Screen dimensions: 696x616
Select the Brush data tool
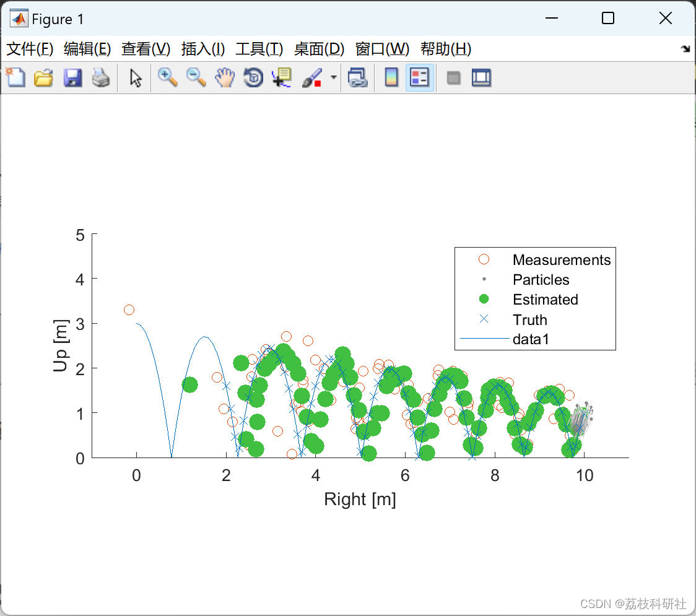[x=311, y=77]
